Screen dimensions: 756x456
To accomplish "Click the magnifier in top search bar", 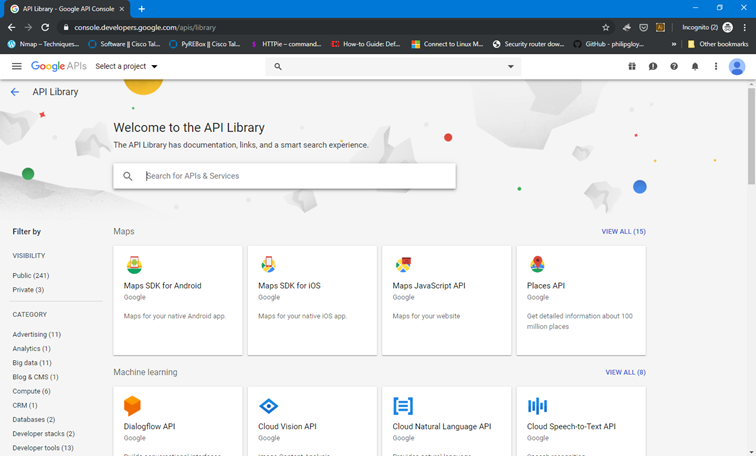I will pyautogui.click(x=278, y=67).
